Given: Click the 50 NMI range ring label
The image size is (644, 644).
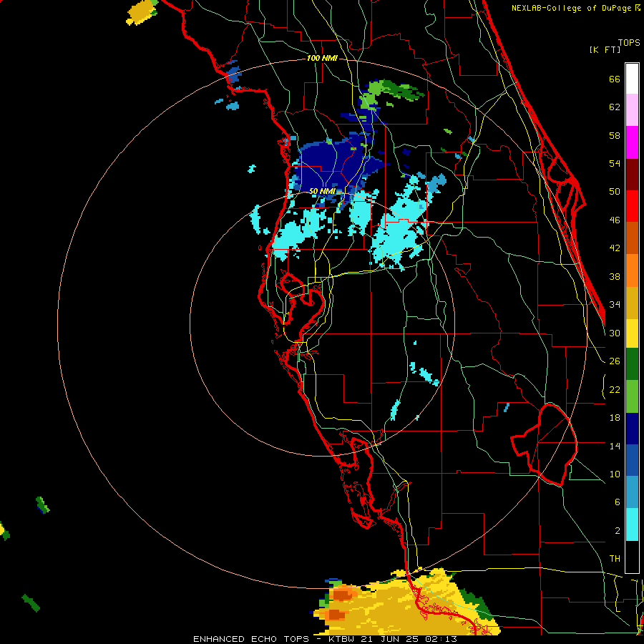Looking at the screenshot, I should [x=322, y=191].
